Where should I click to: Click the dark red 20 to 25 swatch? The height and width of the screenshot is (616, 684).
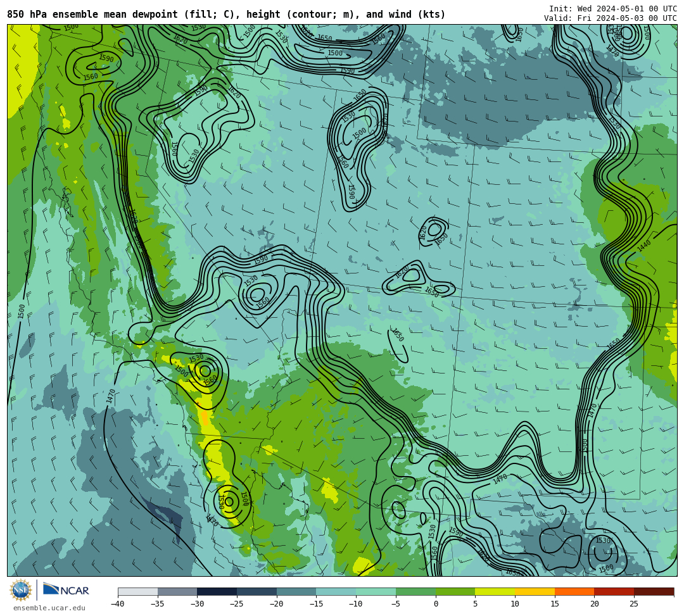point(614,591)
